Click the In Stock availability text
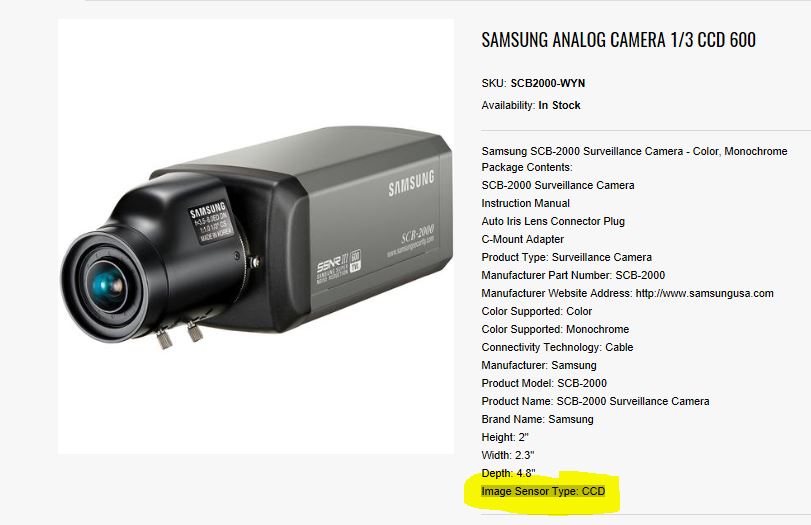811x525 pixels. [559, 106]
